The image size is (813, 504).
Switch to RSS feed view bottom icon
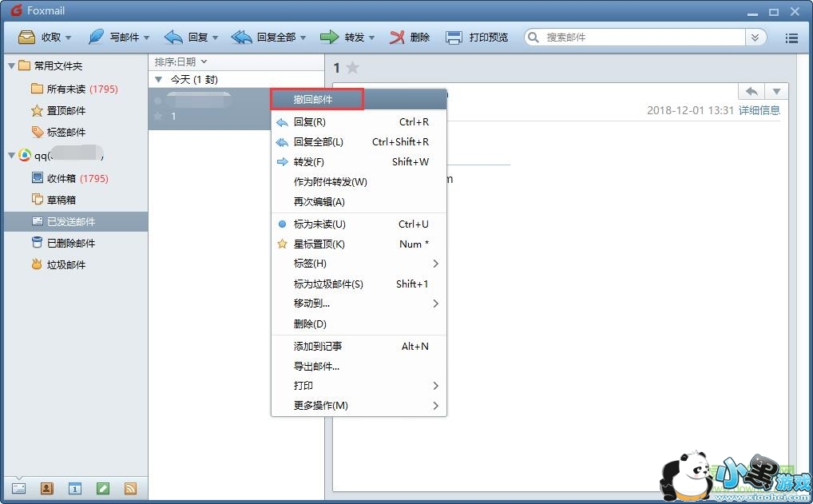pos(131,488)
